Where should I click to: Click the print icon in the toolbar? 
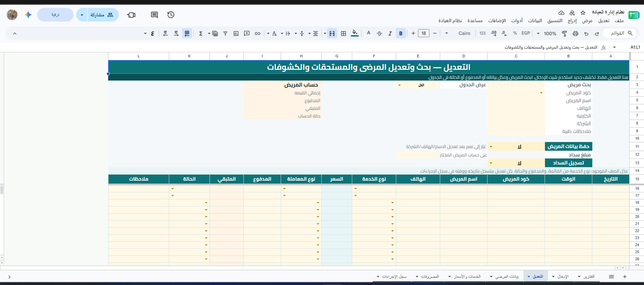pyautogui.click(x=575, y=33)
